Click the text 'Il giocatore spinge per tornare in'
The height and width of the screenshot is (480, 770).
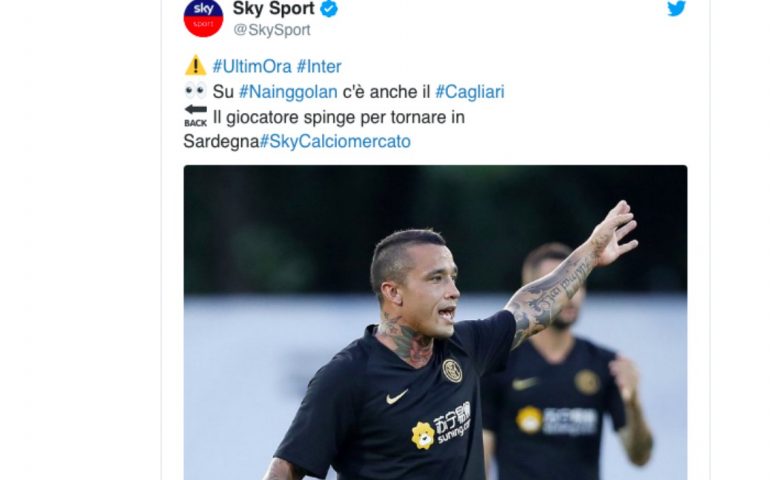coord(339,117)
